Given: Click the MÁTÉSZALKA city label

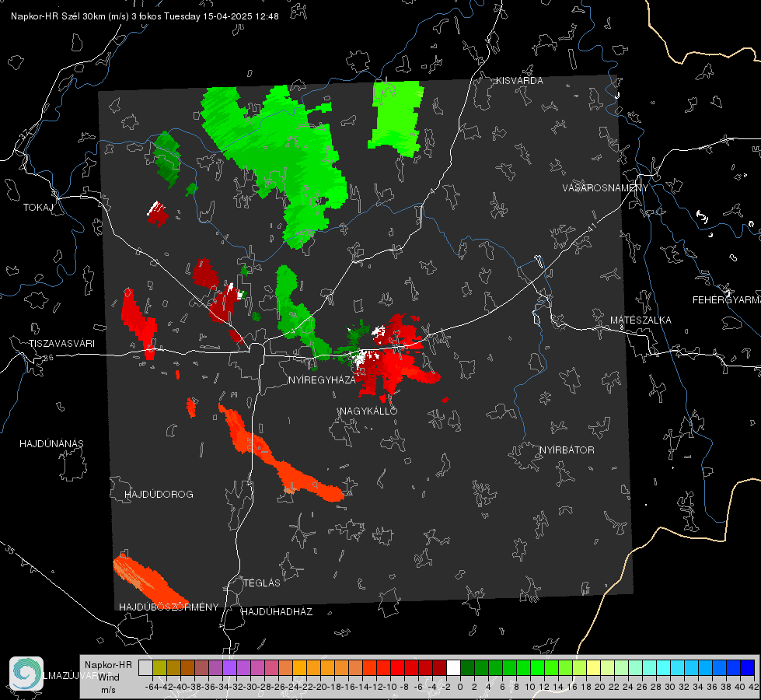Looking at the screenshot, I should [x=641, y=320].
